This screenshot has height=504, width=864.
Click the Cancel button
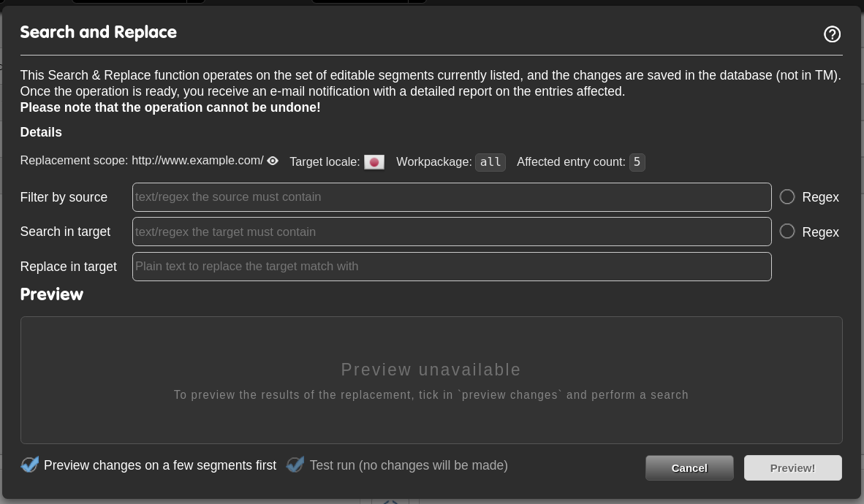689,467
